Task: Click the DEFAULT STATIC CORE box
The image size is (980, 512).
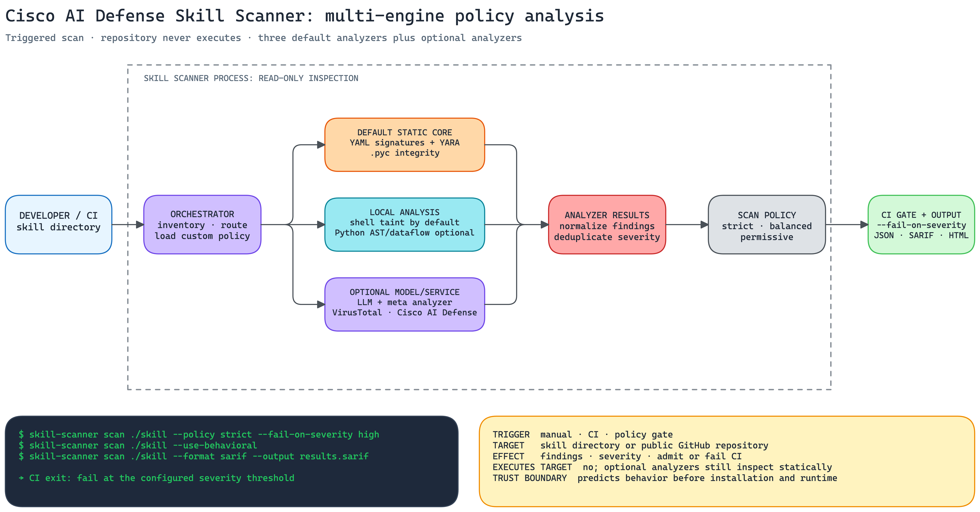Action: (x=404, y=145)
